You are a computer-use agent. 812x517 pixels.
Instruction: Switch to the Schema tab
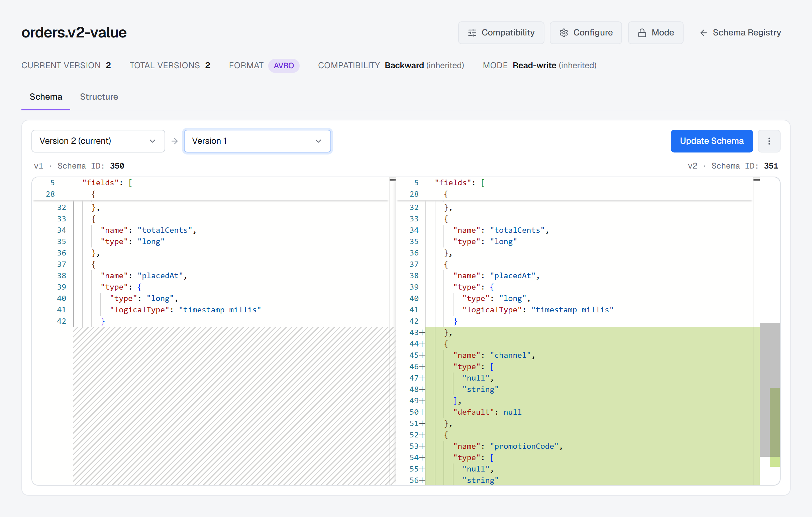(46, 97)
